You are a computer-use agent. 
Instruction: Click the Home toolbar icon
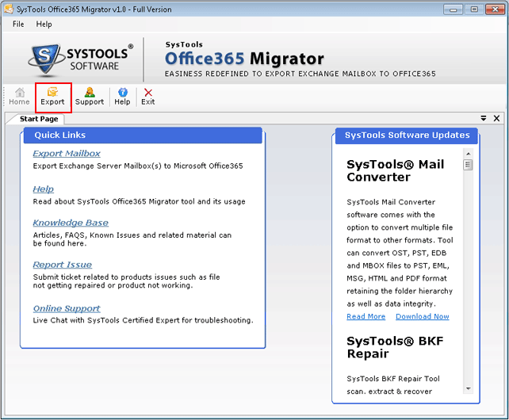tap(19, 97)
